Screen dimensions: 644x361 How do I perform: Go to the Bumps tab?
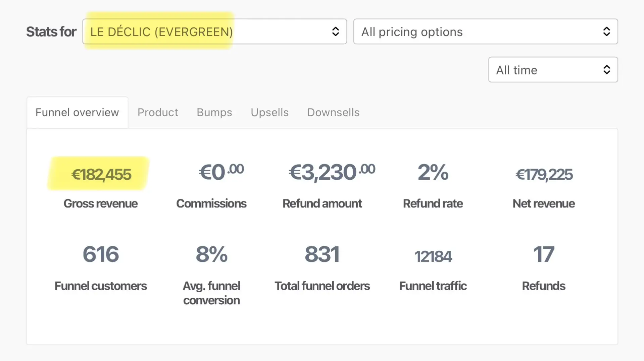click(x=214, y=112)
